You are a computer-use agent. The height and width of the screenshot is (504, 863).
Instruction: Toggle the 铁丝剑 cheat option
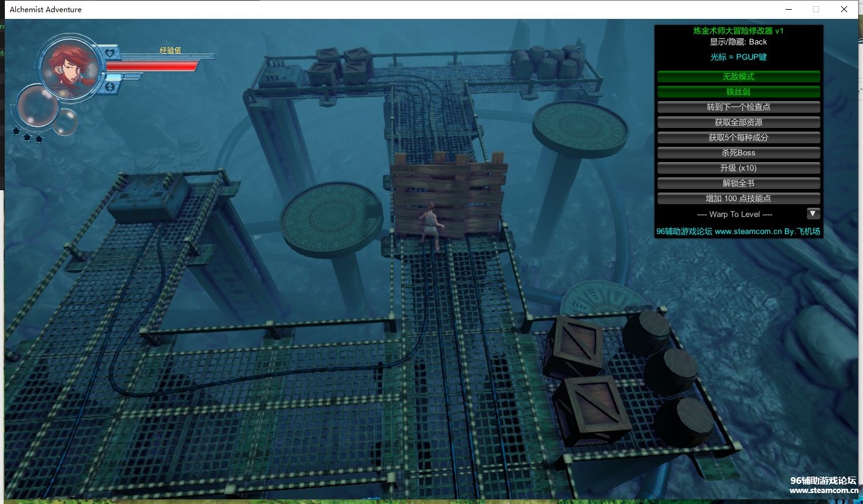coord(738,92)
